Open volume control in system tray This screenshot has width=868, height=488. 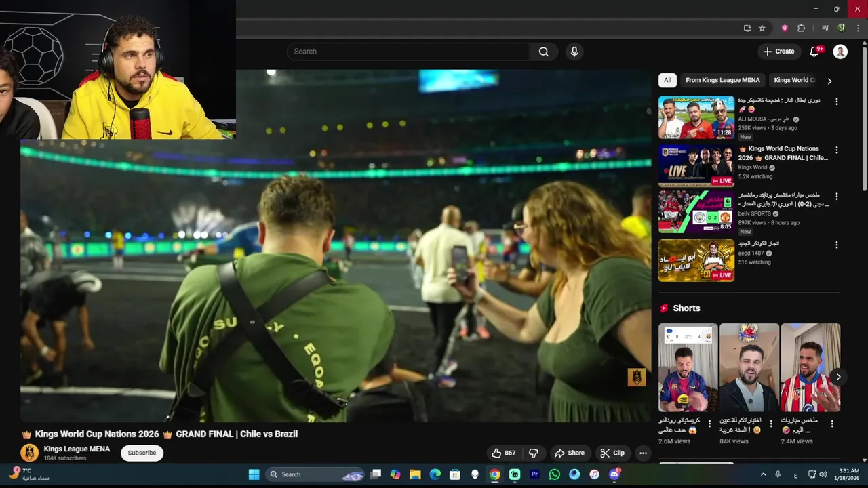tap(823, 474)
